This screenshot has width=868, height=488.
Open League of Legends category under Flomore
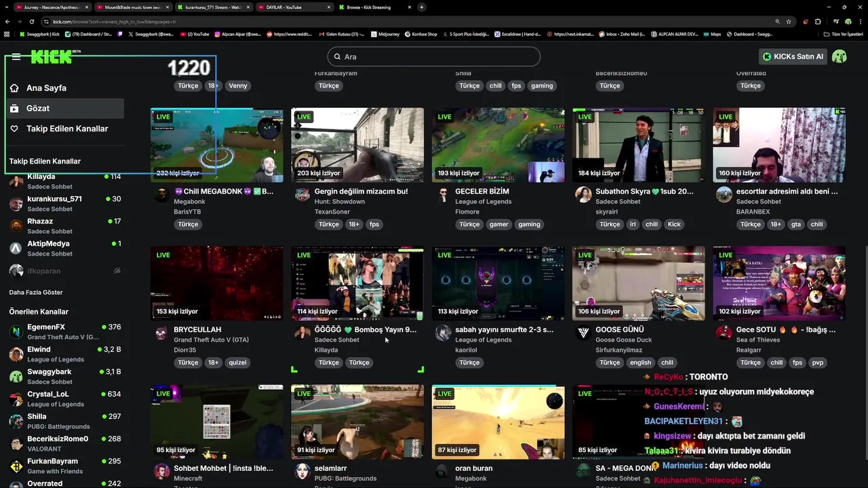(484, 202)
